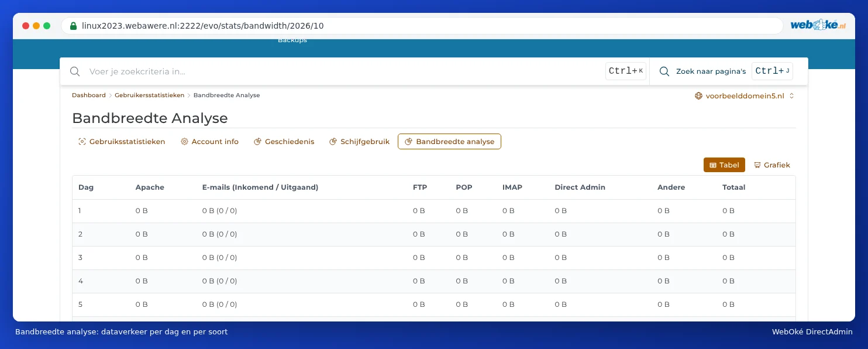The image size is (868, 349).
Task: Select the Bandbreedte analyse tab
Action: [x=449, y=142]
